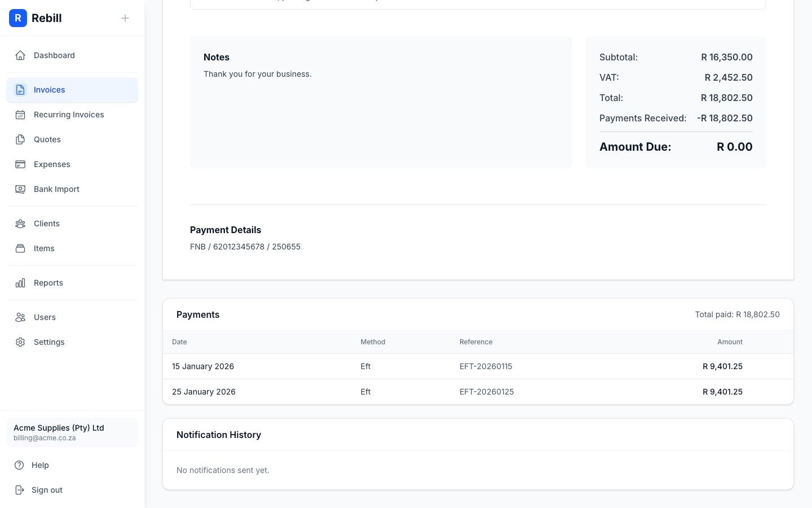Click the Help question mark icon
This screenshot has width=812, height=508.
[x=19, y=465]
